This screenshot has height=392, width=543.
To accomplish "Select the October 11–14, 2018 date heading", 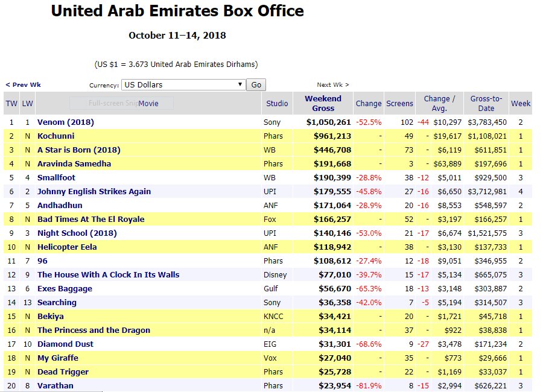I will coord(177,36).
